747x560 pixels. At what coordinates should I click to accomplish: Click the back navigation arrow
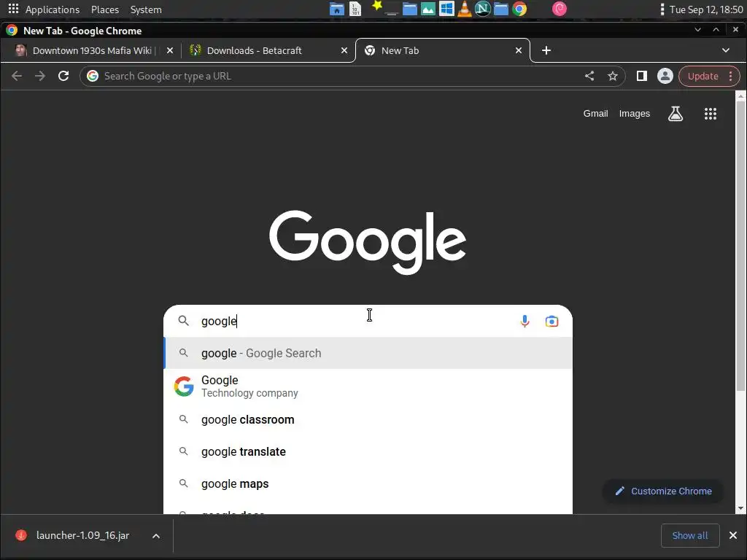(x=17, y=76)
